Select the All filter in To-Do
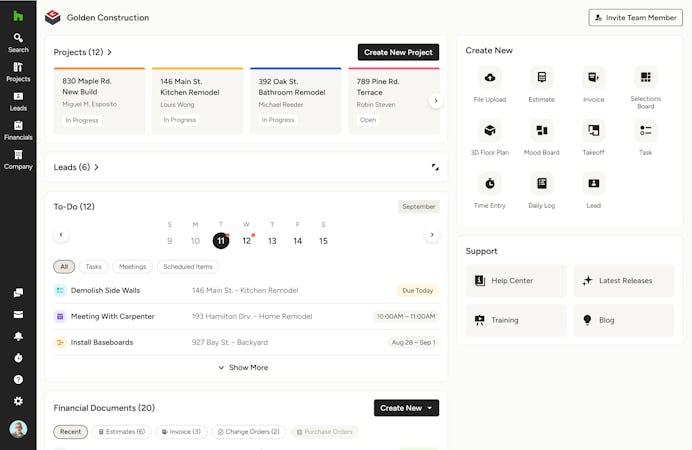This screenshot has height=450, width=692. point(64,266)
